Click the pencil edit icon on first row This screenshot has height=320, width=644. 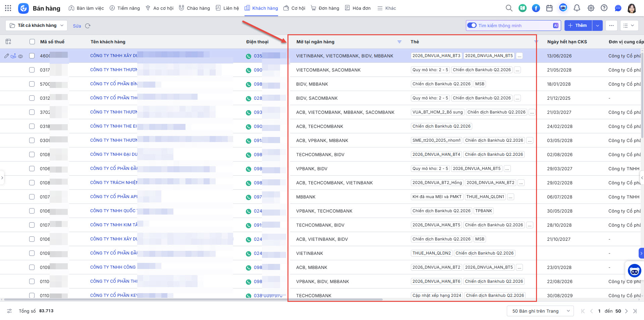6,56
